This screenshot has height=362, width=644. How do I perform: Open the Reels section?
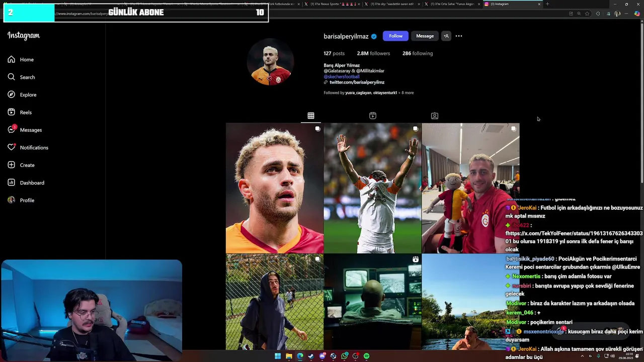(20, 112)
